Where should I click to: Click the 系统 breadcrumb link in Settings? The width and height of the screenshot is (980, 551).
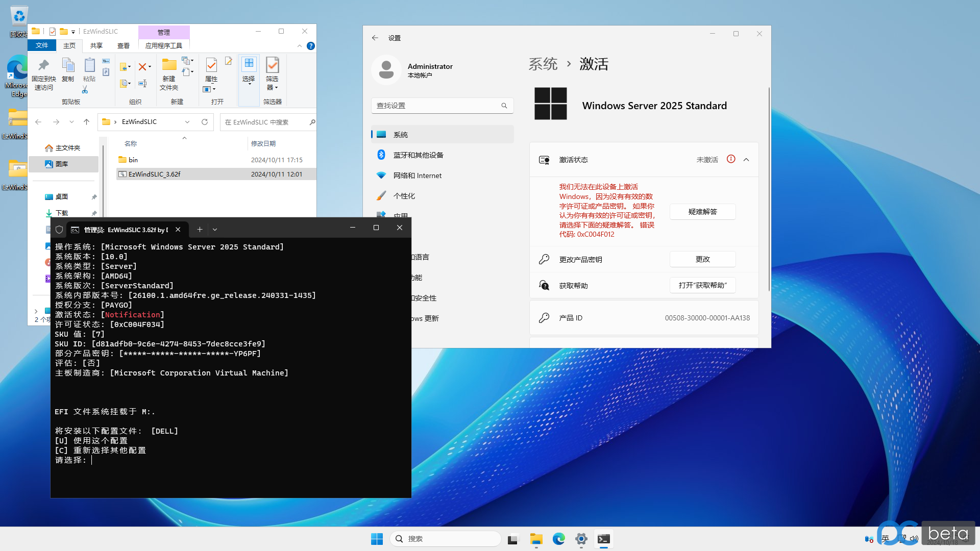[x=543, y=64]
